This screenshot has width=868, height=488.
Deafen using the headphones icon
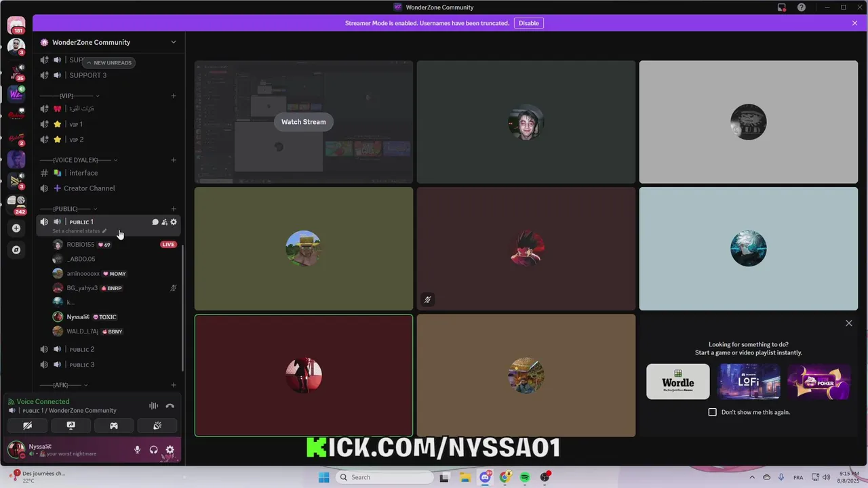(x=154, y=449)
